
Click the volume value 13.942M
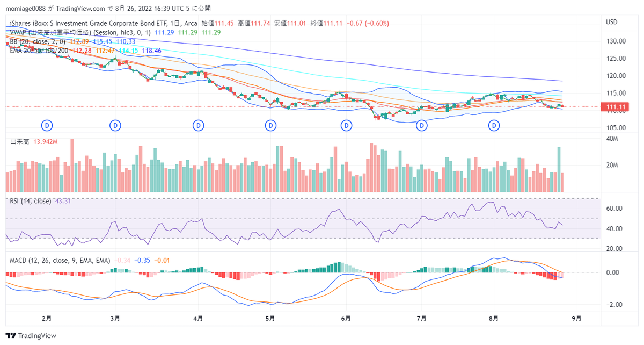(x=45, y=141)
